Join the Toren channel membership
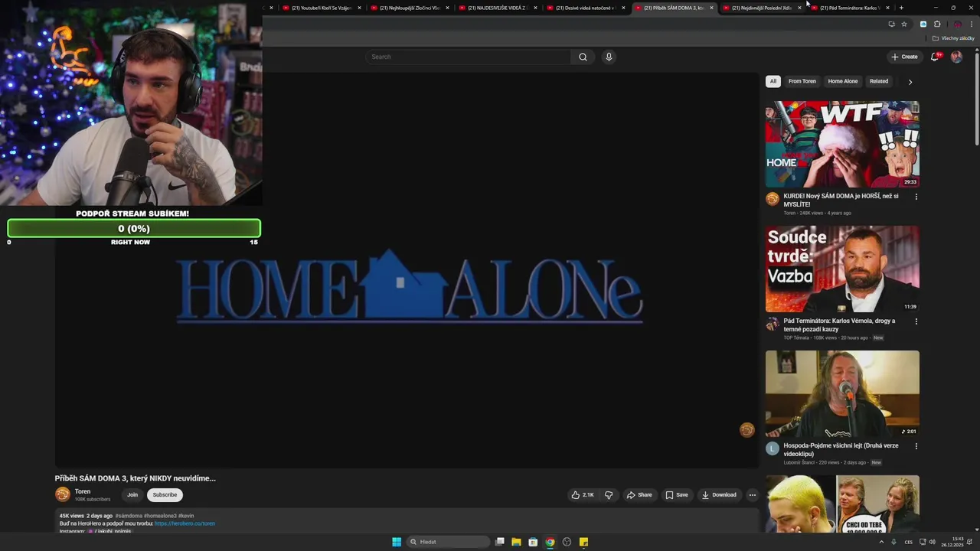 132,495
